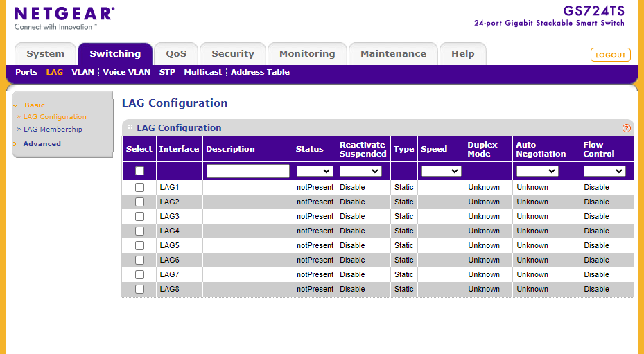Click the Description text field

[x=247, y=171]
